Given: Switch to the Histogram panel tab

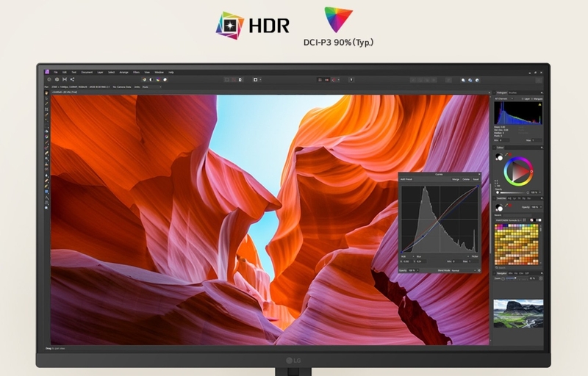Looking at the screenshot, I should 501,93.
